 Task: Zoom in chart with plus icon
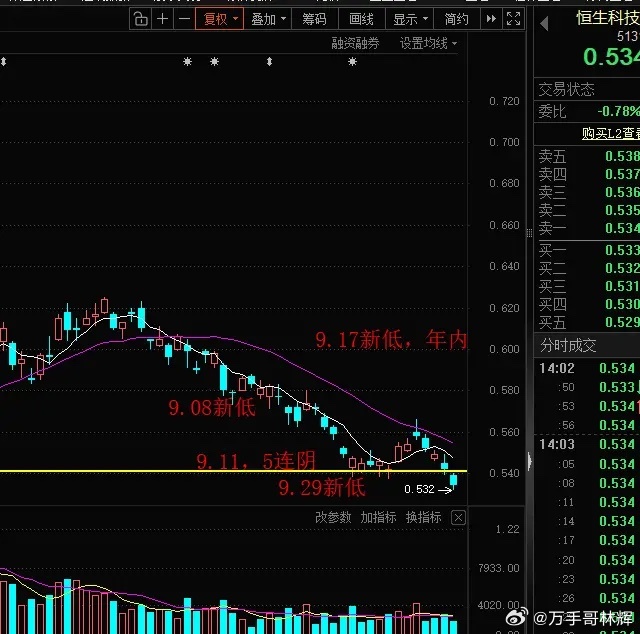[x=162, y=19]
